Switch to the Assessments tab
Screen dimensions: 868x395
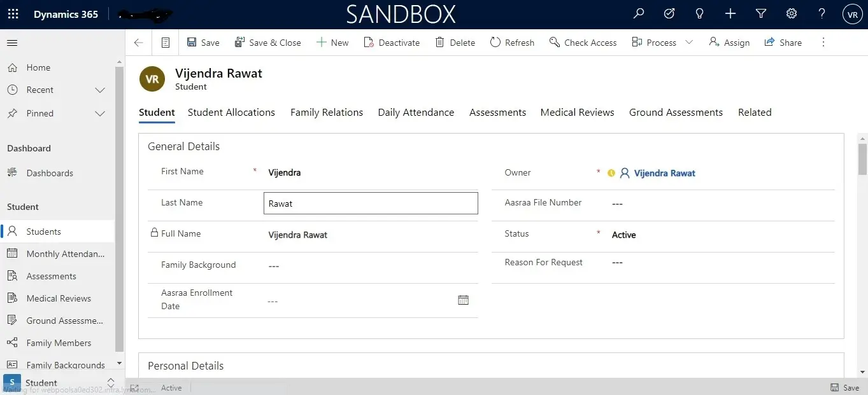[497, 113]
